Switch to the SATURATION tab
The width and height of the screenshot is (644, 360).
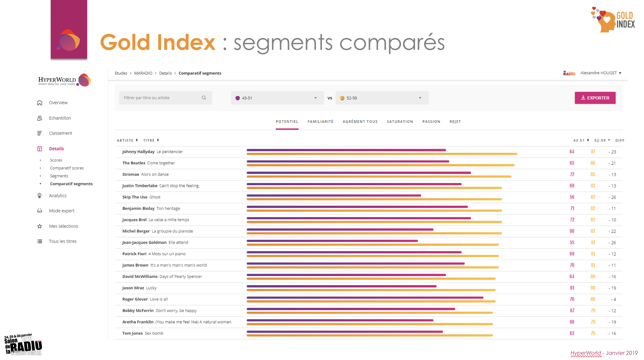400,122
